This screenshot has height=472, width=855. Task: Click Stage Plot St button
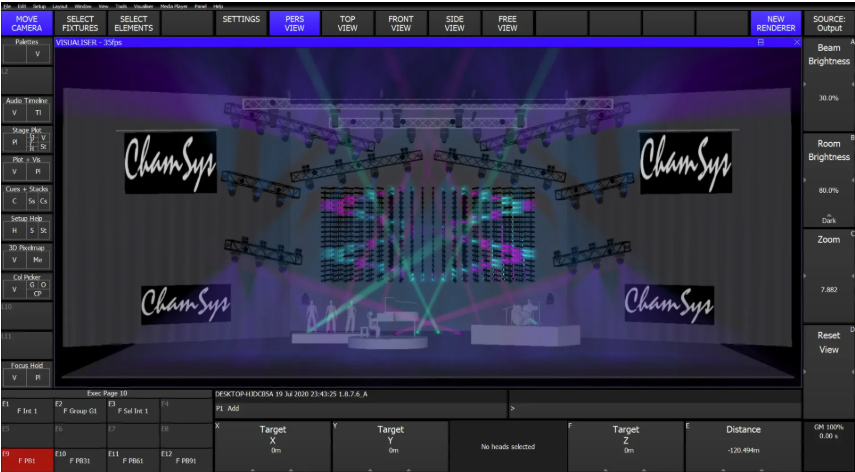(x=44, y=147)
